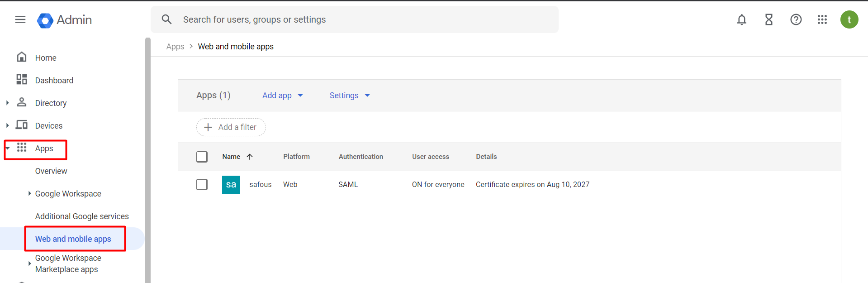This screenshot has width=868, height=283.
Task: Open the Settings dropdown
Action: (x=349, y=96)
